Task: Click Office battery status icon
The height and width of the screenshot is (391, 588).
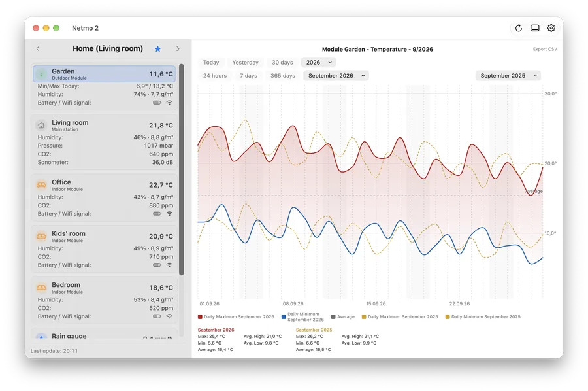Action: 157,214
